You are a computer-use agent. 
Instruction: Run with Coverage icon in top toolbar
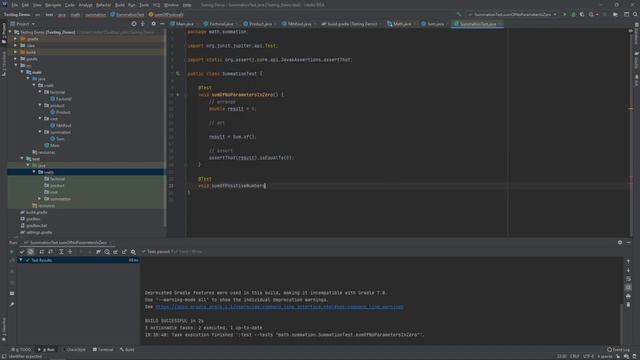pos(582,14)
